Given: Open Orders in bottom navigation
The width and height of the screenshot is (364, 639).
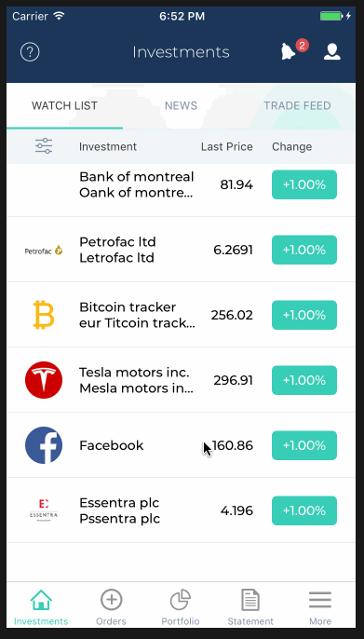Looking at the screenshot, I should click(x=111, y=606).
